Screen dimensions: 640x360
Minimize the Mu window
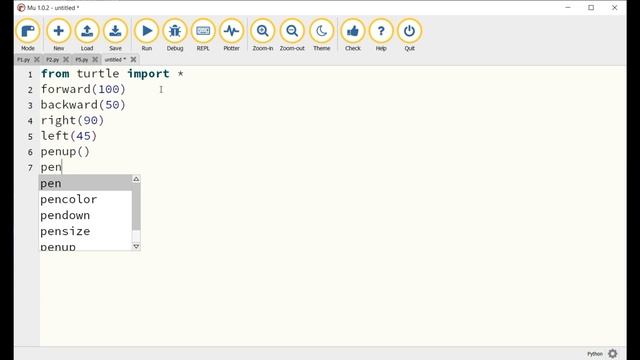click(568, 7)
